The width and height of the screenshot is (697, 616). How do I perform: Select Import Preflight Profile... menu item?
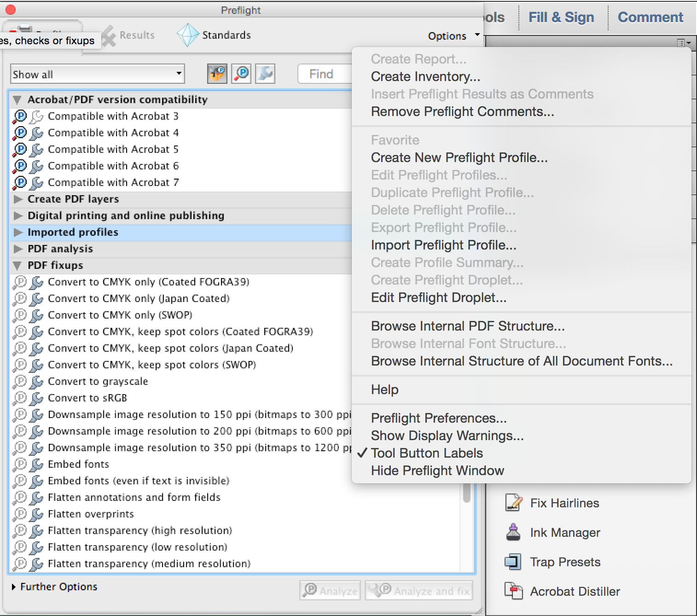pos(521,245)
